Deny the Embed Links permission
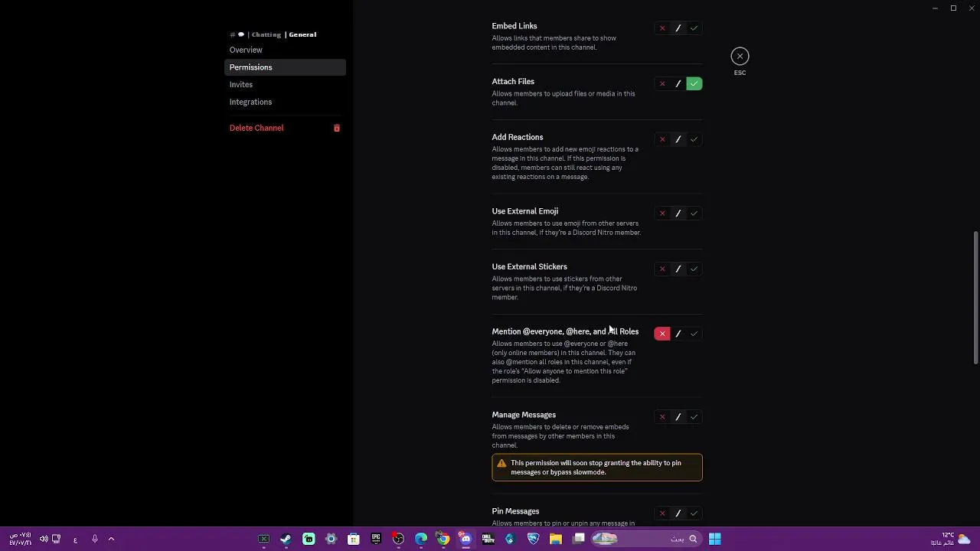Viewport: 980px width, 551px height. (662, 28)
